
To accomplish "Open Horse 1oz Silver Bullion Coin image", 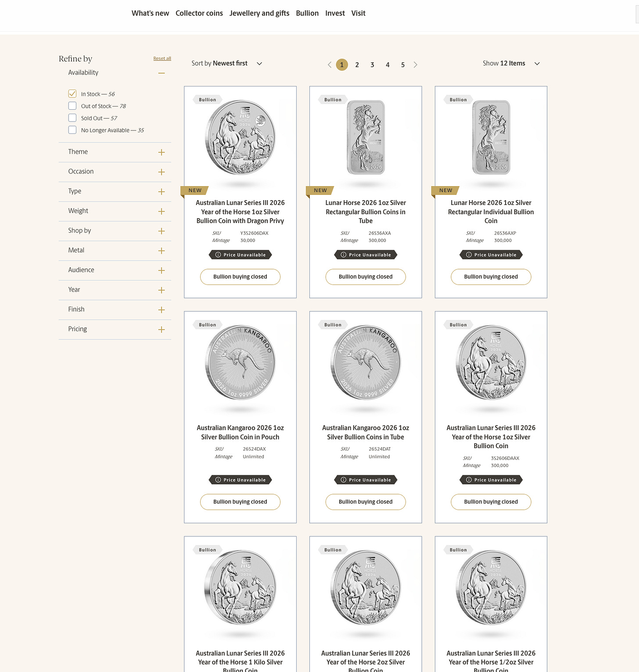I will (x=491, y=363).
